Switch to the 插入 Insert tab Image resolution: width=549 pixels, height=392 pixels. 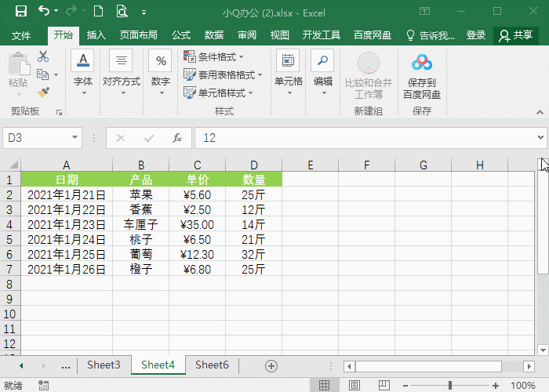coord(96,35)
